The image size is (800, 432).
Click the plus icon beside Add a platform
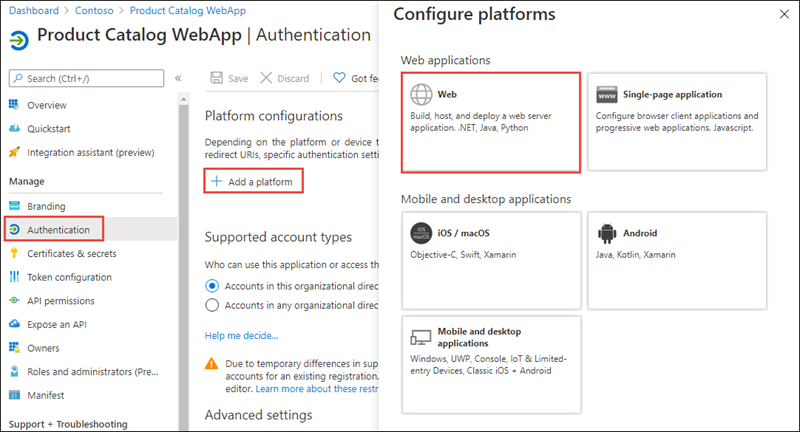tap(216, 181)
